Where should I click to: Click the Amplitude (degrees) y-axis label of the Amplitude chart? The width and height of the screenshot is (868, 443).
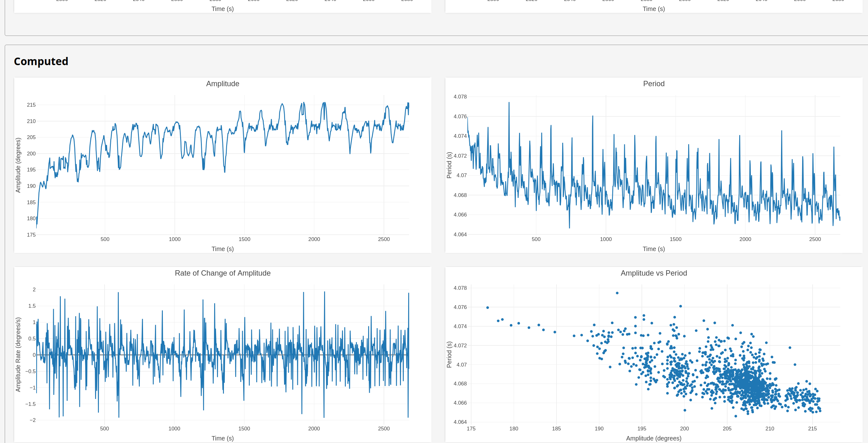coord(18,165)
